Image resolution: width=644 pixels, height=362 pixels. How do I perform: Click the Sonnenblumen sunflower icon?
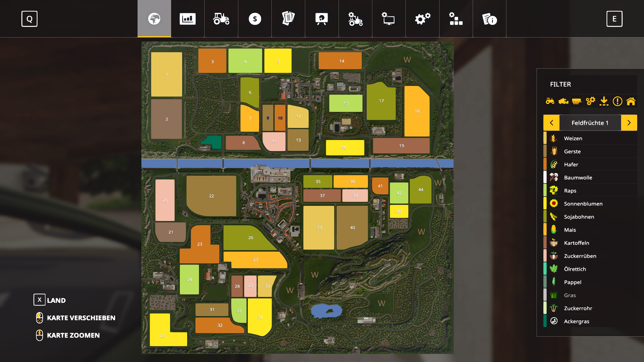click(554, 204)
